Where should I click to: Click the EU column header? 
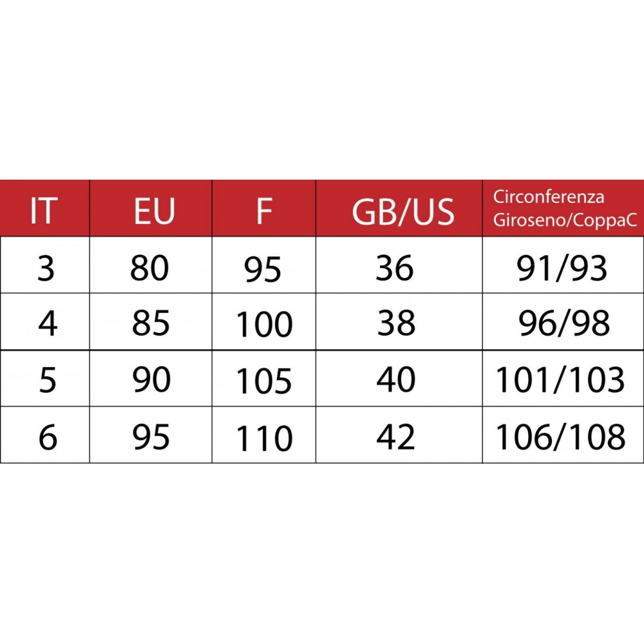tap(154, 210)
